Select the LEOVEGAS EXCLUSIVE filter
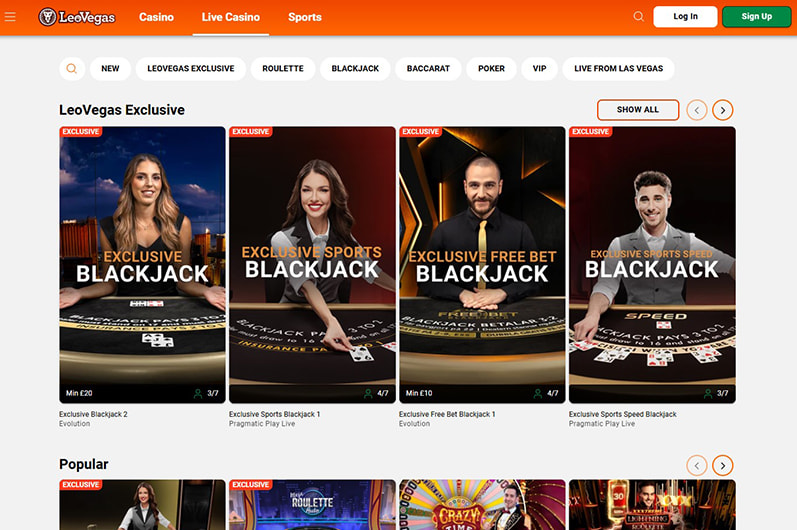The height and width of the screenshot is (530, 797). (191, 68)
